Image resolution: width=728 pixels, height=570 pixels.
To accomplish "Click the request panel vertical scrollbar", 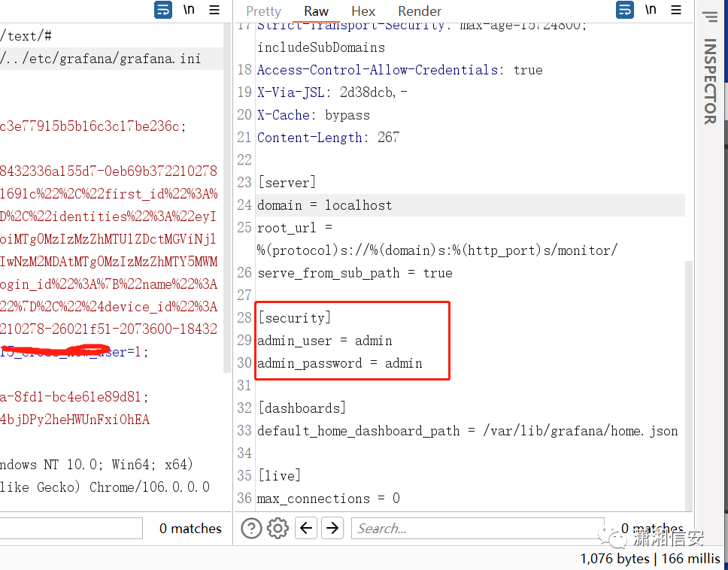I will 227,199.
